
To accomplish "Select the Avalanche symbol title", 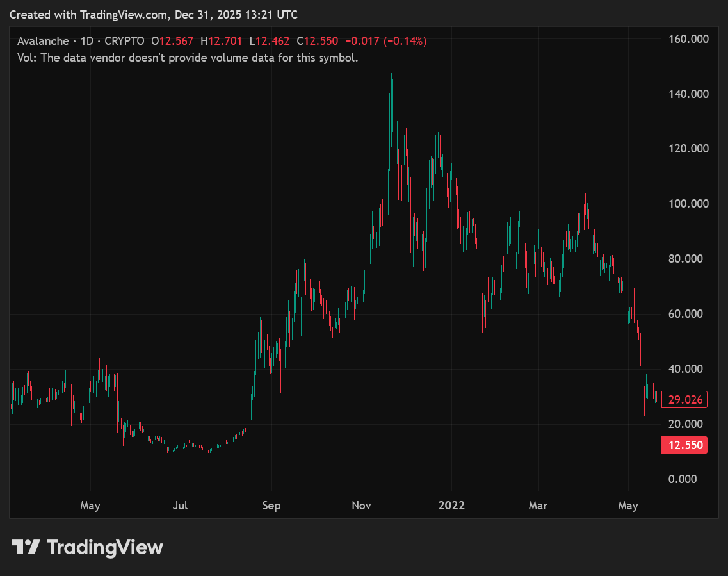I will (x=42, y=41).
